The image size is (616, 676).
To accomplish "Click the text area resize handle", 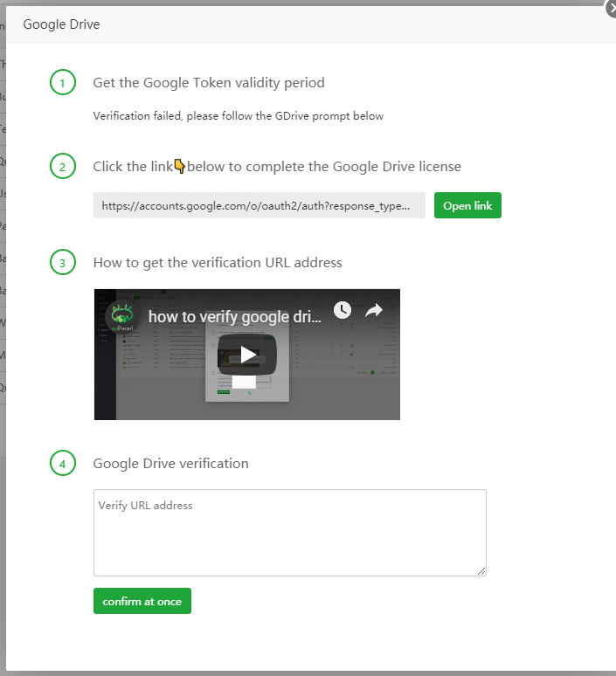I will coord(481,572).
